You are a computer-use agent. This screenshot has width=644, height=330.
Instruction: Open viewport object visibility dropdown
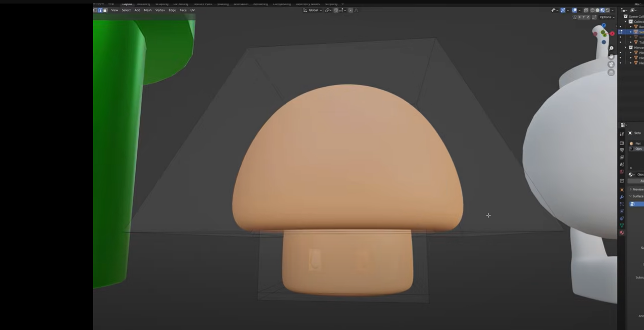(555, 10)
